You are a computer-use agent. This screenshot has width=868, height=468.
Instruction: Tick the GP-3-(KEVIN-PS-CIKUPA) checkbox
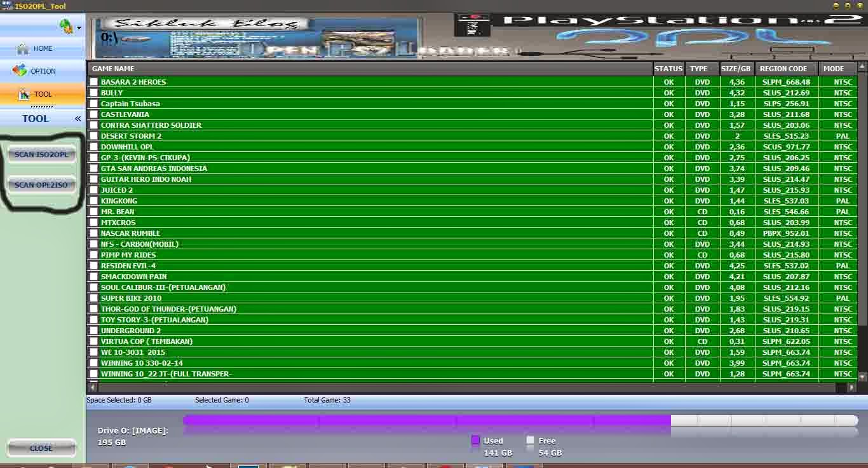94,158
